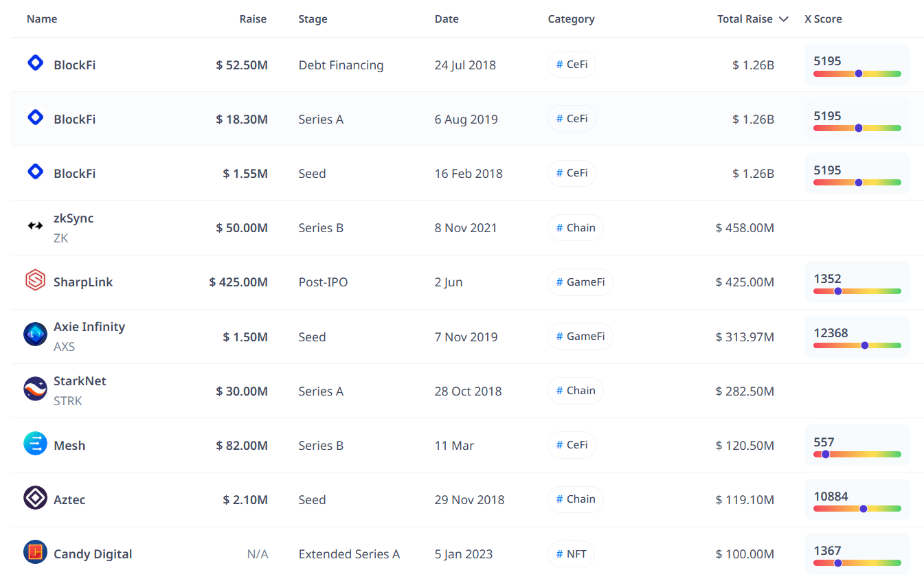Open the Chain tag in the zkSync row
Image resolution: width=924 pixels, height=581 pixels.
[576, 227]
